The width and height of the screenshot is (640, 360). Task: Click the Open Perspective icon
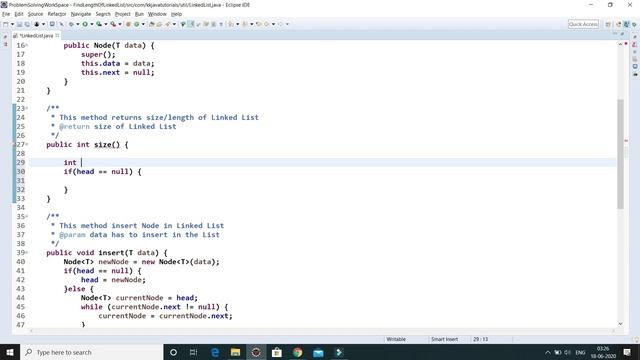[x=608, y=24]
